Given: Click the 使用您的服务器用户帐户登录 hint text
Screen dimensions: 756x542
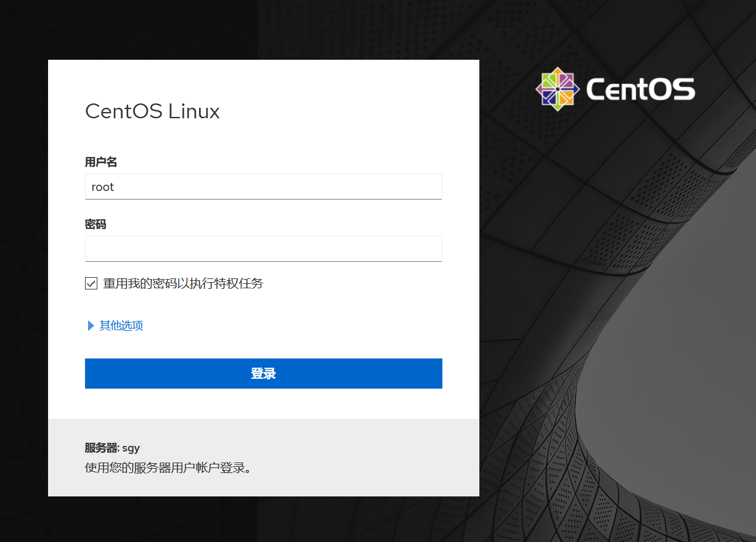Looking at the screenshot, I should tap(168, 468).
